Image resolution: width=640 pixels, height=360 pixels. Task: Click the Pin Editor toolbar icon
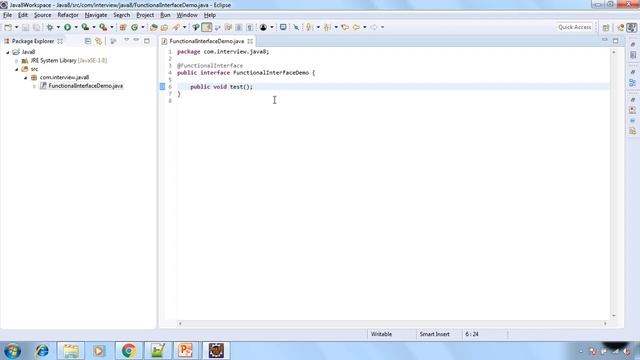point(296,27)
